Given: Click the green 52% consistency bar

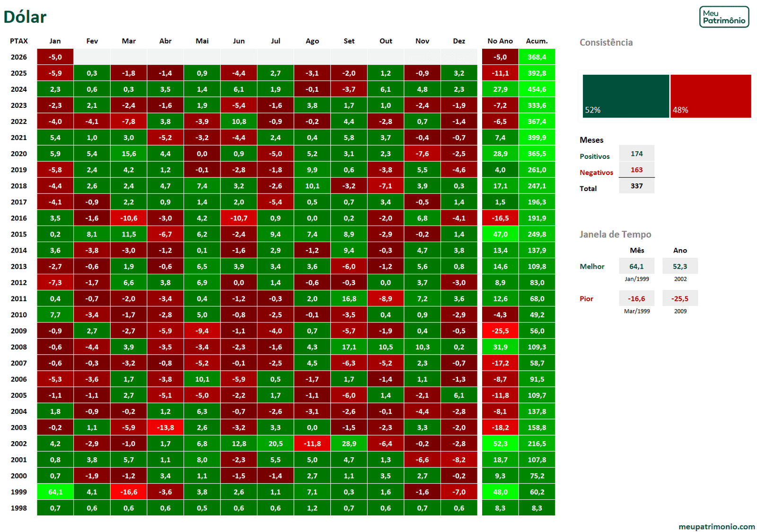Looking at the screenshot, I should tap(625, 96).
